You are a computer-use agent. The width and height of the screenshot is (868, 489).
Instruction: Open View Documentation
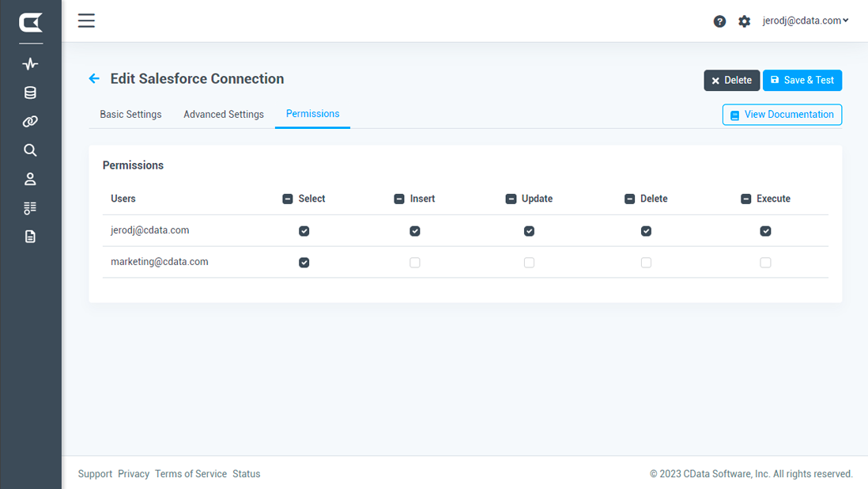point(782,114)
